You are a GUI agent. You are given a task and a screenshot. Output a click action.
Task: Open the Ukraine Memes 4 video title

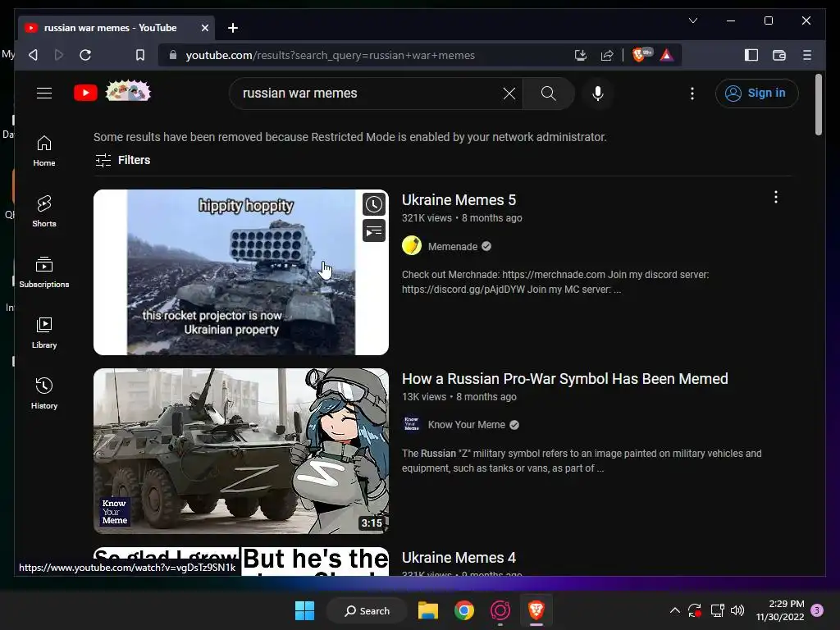pyautogui.click(x=459, y=558)
